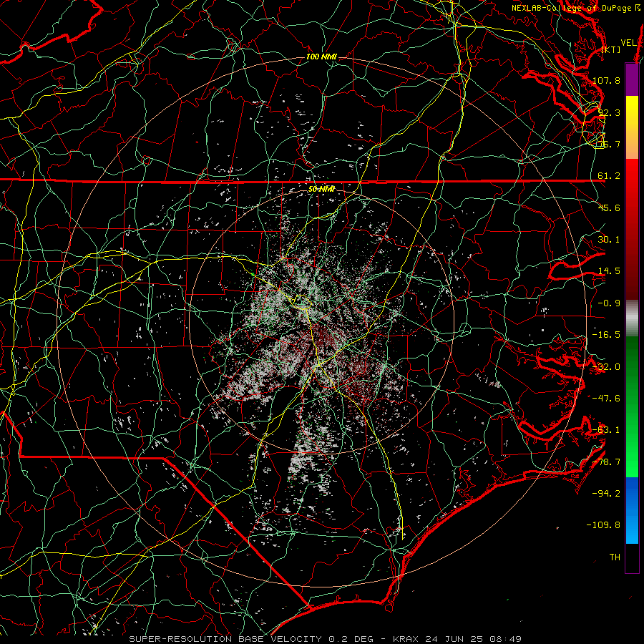The image size is (644, 644).
Task: Click the TH legend label
Action: [x=615, y=557]
